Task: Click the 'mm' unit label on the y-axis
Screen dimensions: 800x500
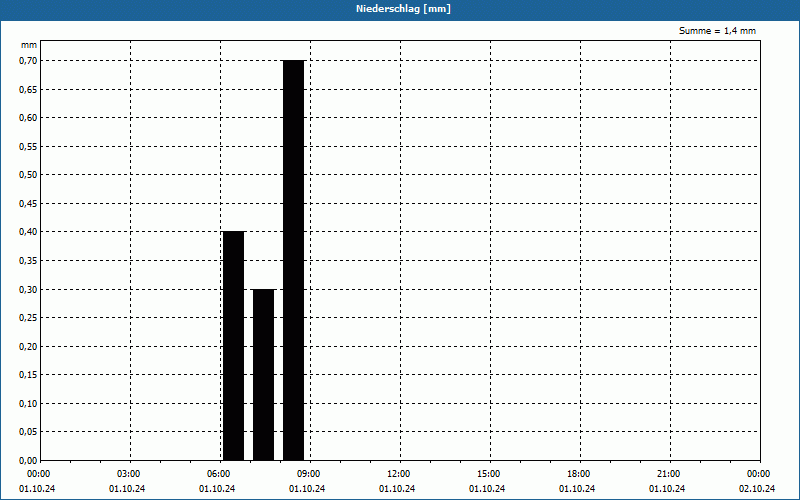Action: pos(29,45)
